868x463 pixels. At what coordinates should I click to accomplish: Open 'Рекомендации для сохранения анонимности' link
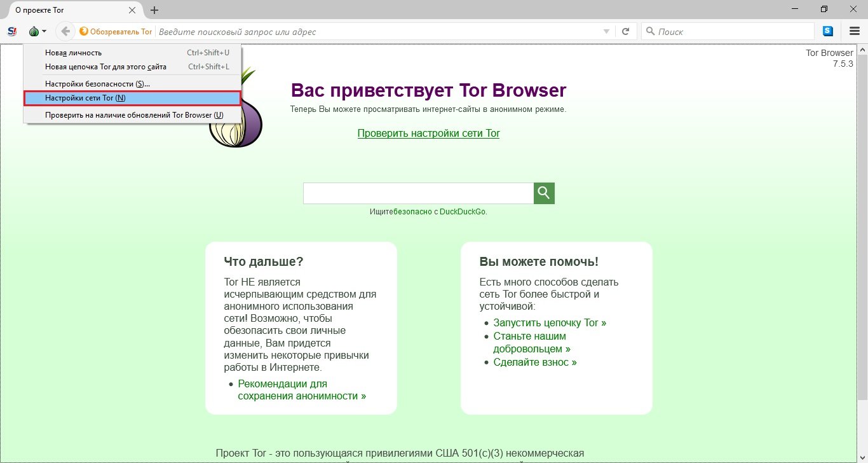[302, 390]
